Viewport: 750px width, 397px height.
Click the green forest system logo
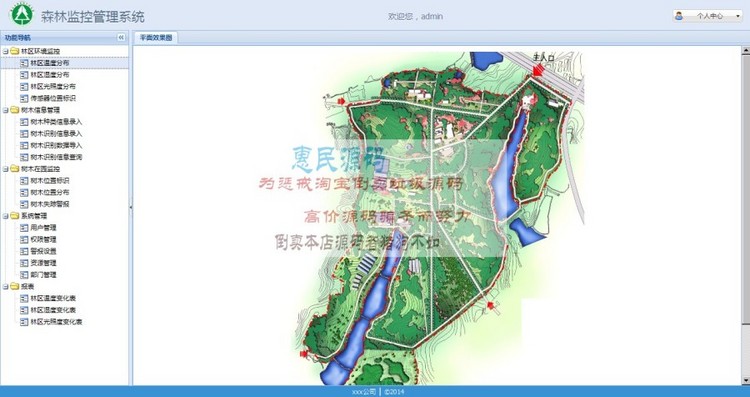[22, 14]
